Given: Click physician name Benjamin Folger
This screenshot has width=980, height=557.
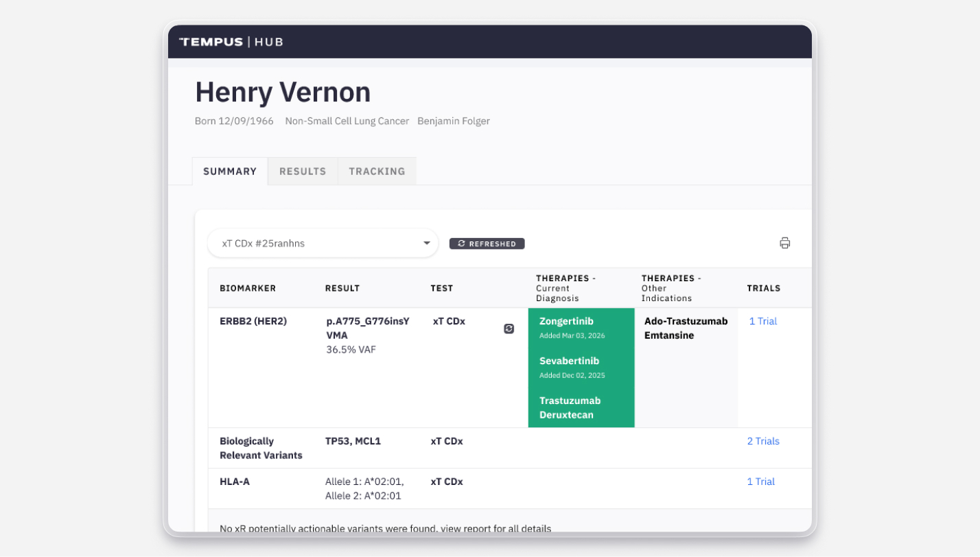Looking at the screenshot, I should coord(453,121).
